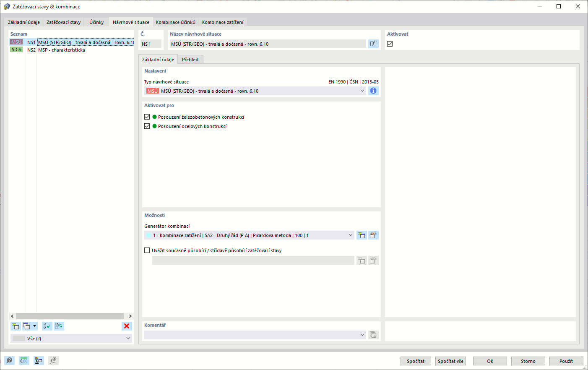The width and height of the screenshot is (588, 370).
Task: Click the Spočítat vše button
Action: coord(451,361)
